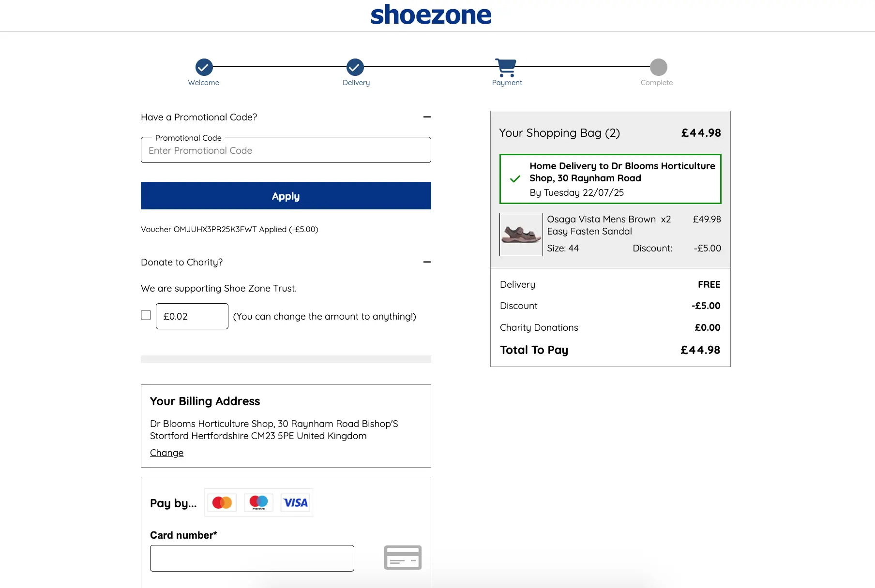Click the Maestro payment icon
Viewport: 875px width, 588px height.
(258, 503)
